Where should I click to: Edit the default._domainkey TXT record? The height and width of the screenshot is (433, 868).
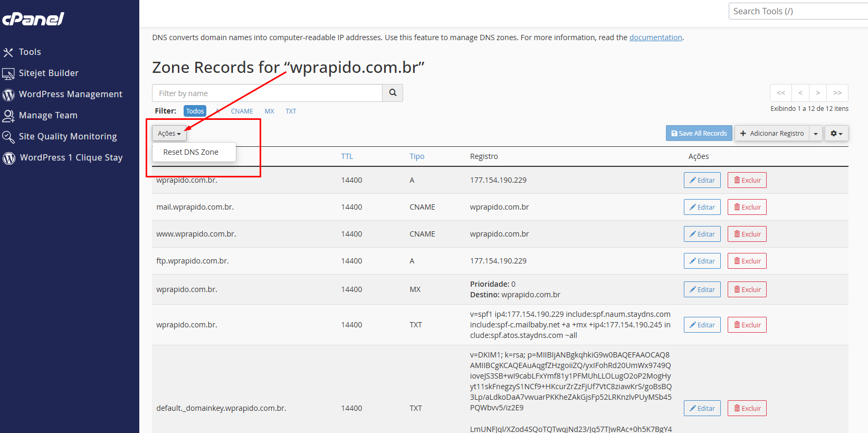702,408
